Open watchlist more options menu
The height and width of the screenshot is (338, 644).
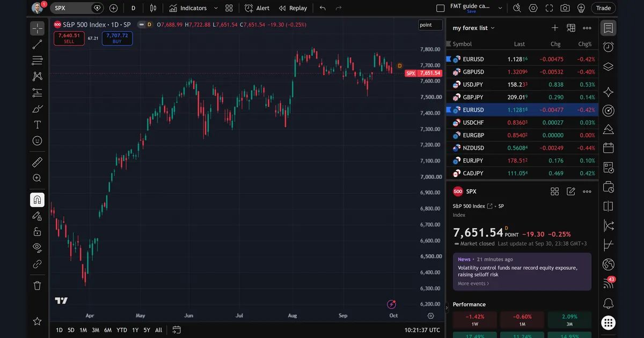pos(587,28)
